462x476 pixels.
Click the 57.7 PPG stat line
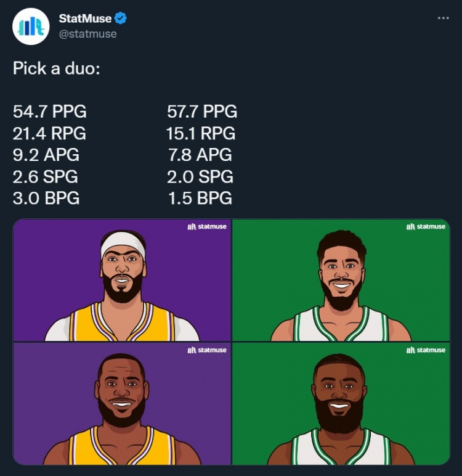tap(202, 112)
